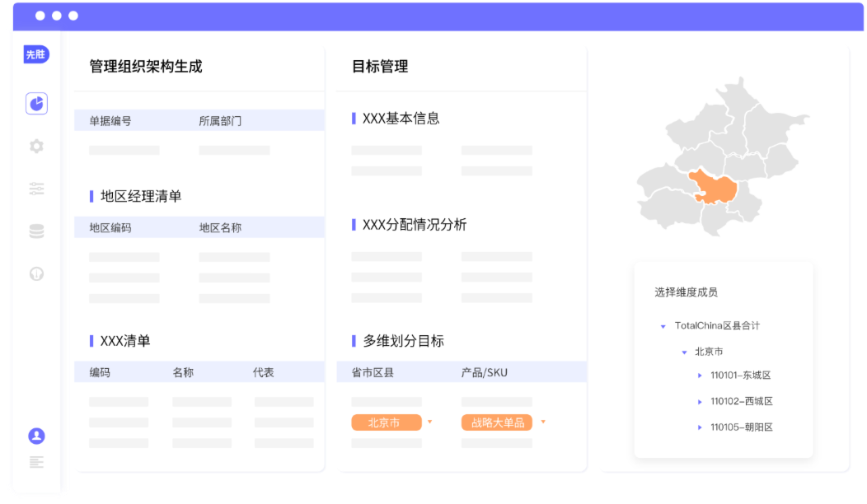The image size is (867, 504).
Task: Collapse the TotalChina区县合计 tree node
Action: 663,326
